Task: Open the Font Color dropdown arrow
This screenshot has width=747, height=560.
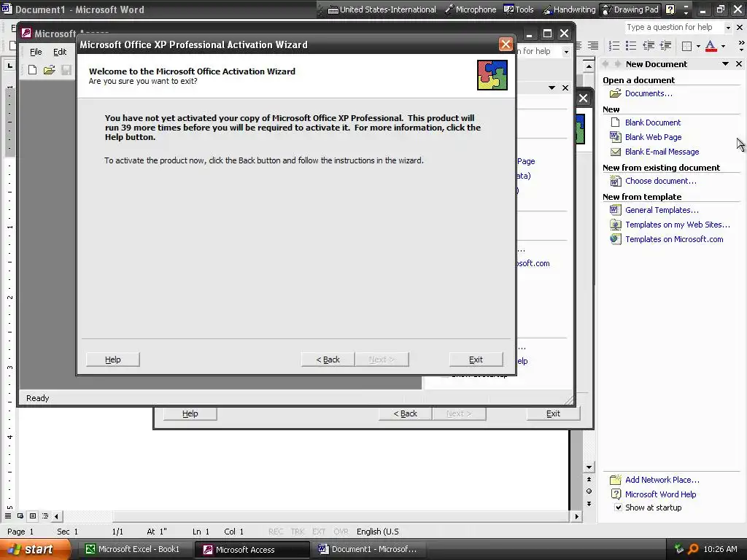Action: point(723,46)
